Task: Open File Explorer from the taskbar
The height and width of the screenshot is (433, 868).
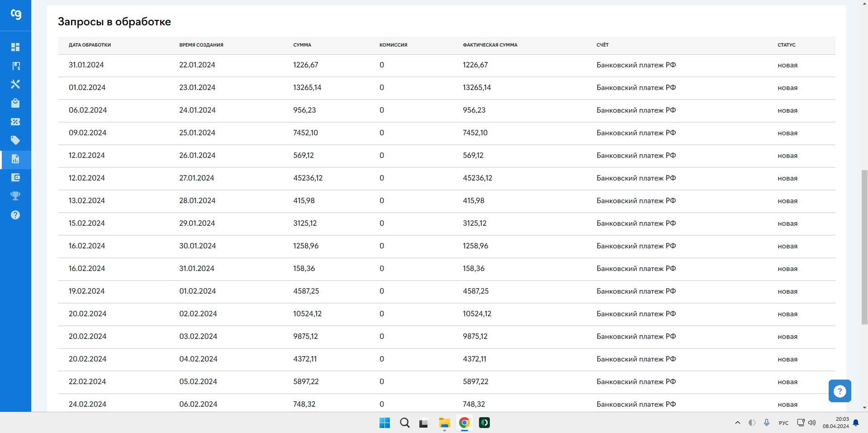Action: coord(444,423)
